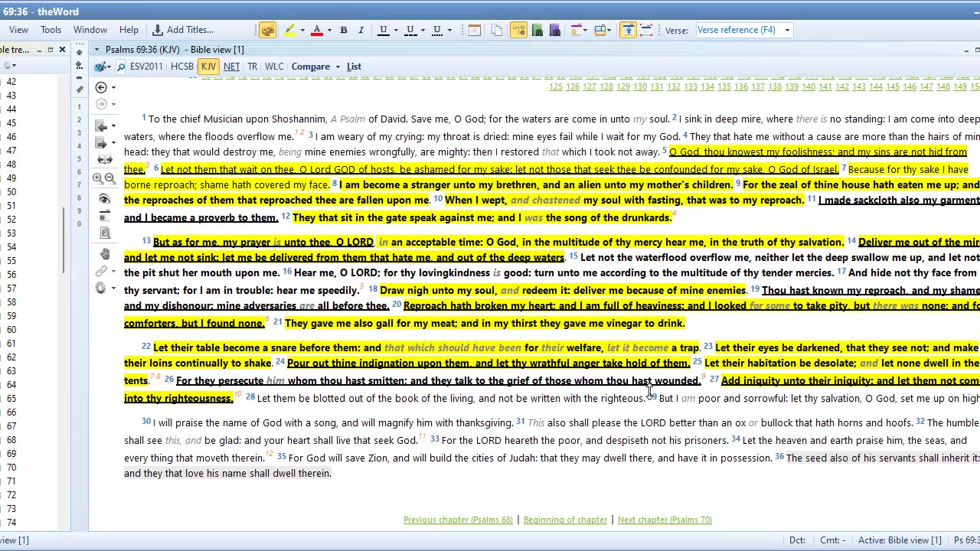This screenshot has height=551, width=980.
Task: Open back history dropdown arrow
Action: point(113,87)
